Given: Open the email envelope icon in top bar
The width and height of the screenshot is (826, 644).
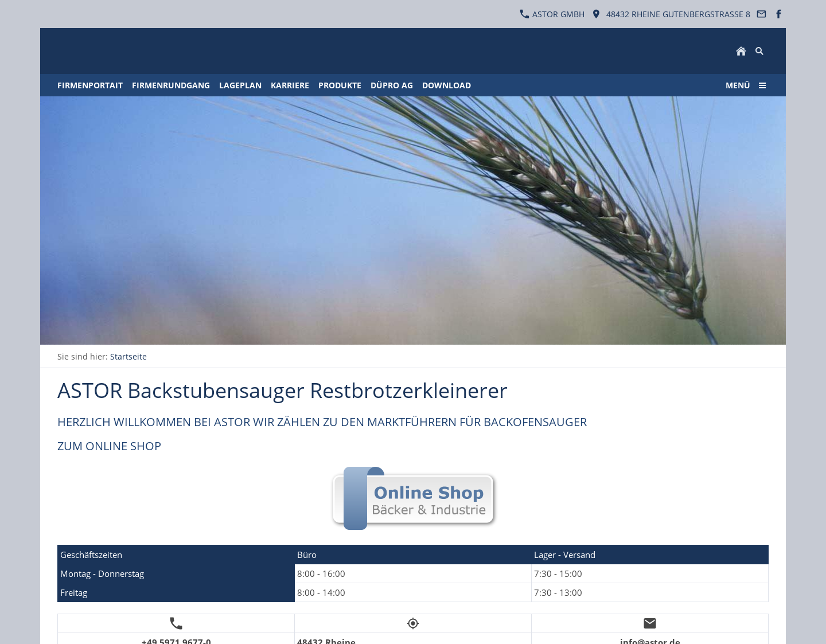Looking at the screenshot, I should pos(761,14).
